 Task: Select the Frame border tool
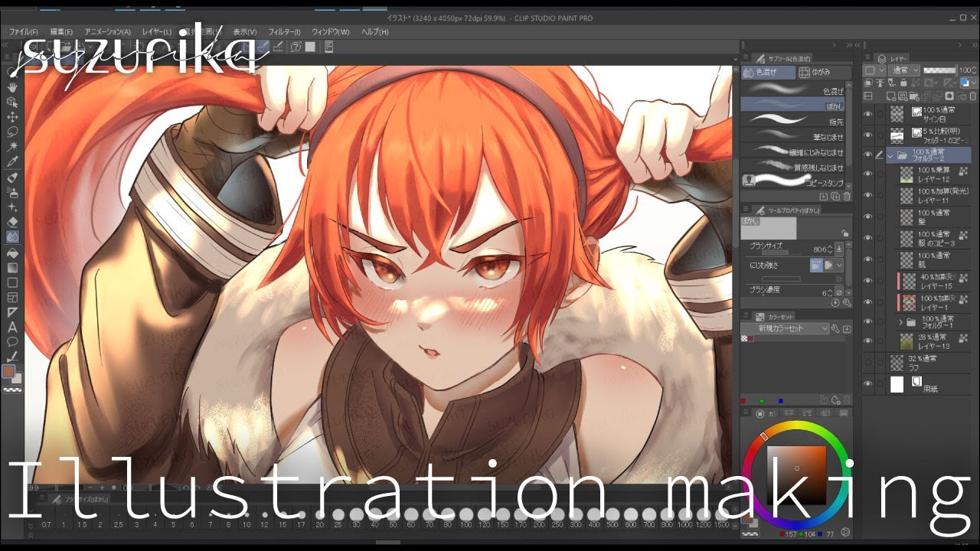[12, 297]
